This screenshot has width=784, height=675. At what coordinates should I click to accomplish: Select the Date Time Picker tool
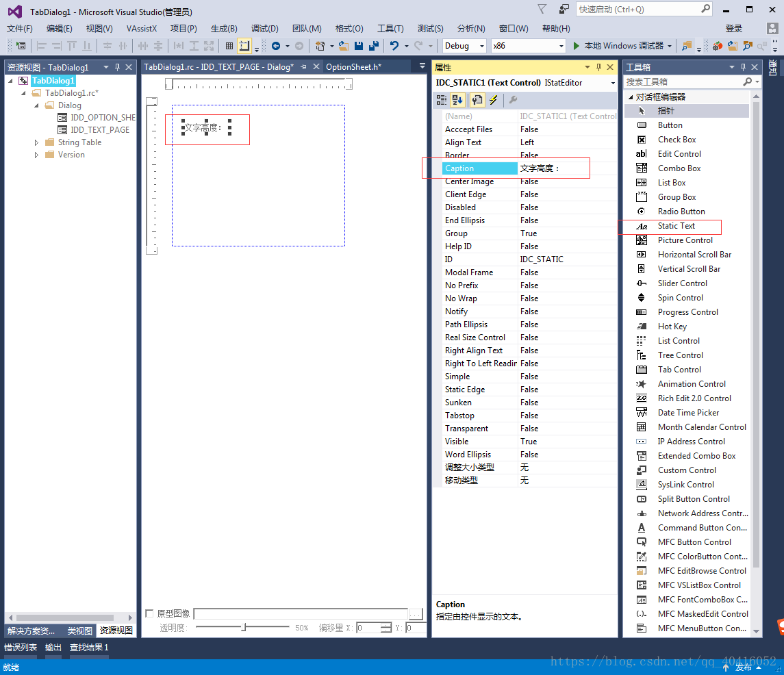(689, 413)
